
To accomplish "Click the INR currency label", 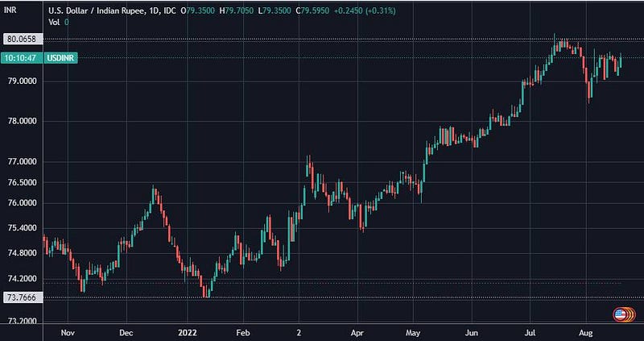I will pyautogui.click(x=10, y=11).
